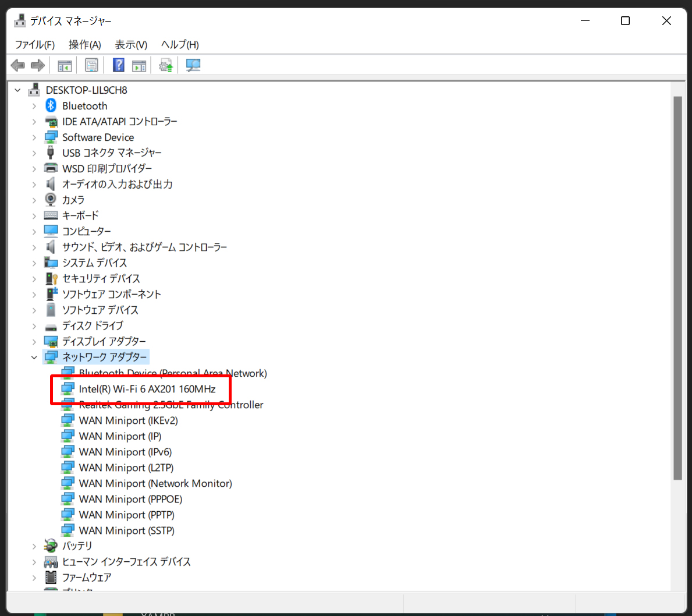Click the blue Help question mark icon
Screen dimensions: 692x616
118,65
